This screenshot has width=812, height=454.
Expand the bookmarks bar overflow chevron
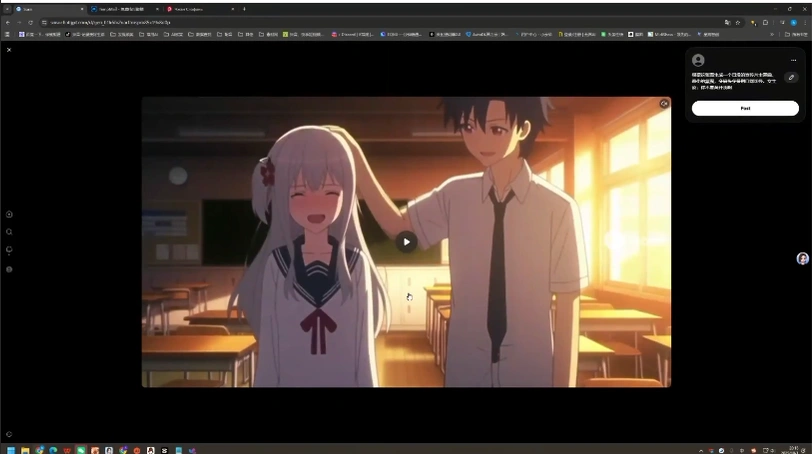tap(771, 34)
